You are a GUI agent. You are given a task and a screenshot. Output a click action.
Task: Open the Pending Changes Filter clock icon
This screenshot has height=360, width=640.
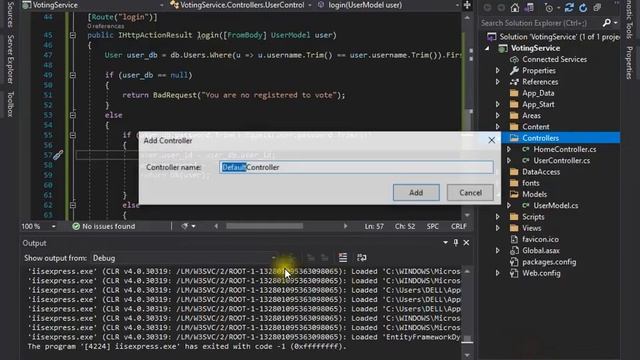pos(549,8)
